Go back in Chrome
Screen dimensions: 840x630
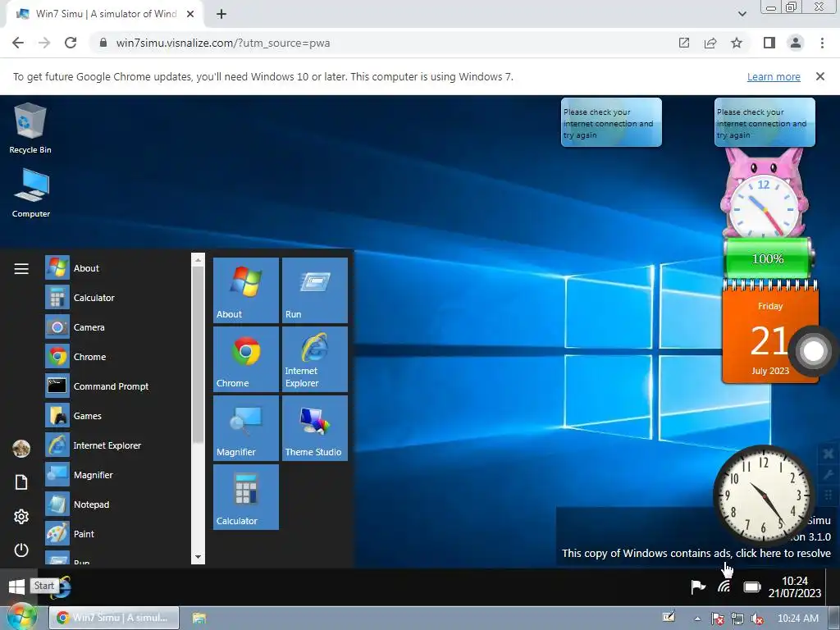coord(18,43)
